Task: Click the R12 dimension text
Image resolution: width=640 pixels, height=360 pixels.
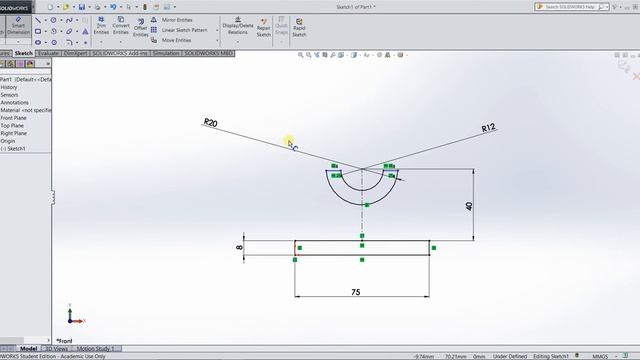Action: coord(488,128)
